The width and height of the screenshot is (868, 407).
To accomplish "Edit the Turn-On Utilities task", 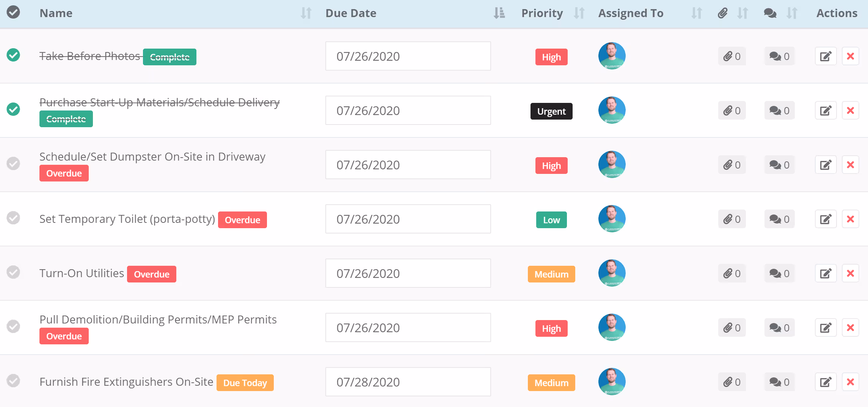I will click(826, 273).
